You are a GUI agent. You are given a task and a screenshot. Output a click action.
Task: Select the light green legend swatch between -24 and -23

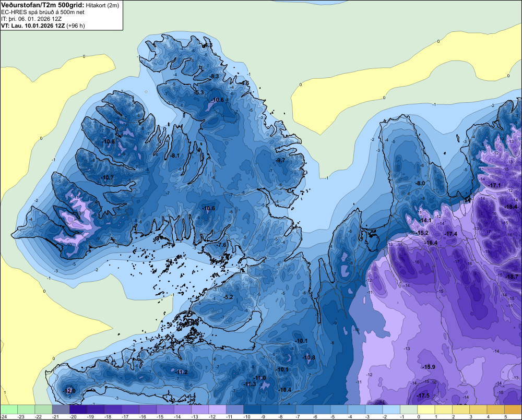[9, 409]
